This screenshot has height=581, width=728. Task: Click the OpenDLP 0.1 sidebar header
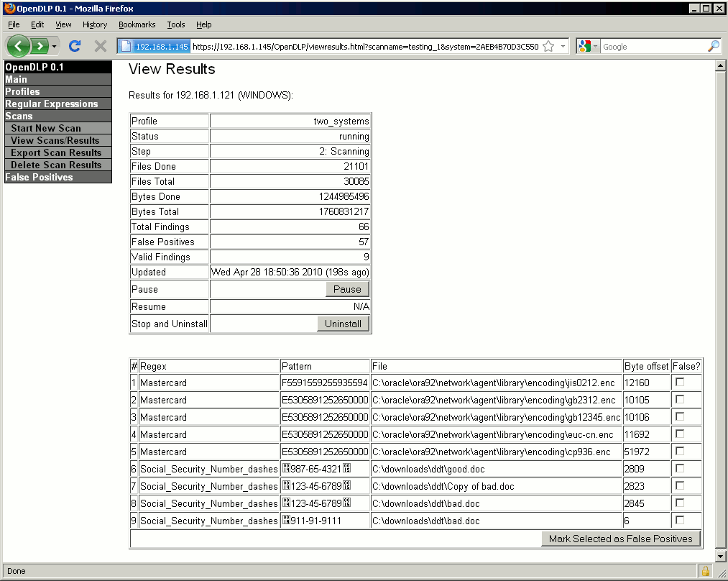58,67
